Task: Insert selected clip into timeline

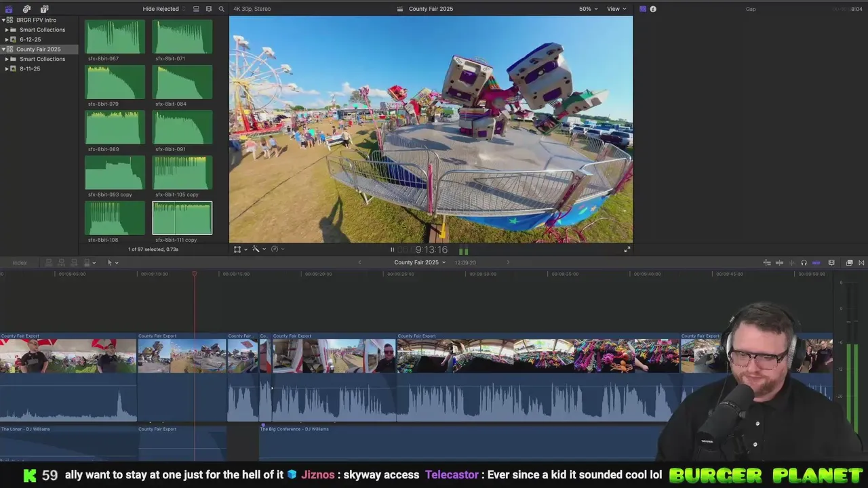Action: 61,262
